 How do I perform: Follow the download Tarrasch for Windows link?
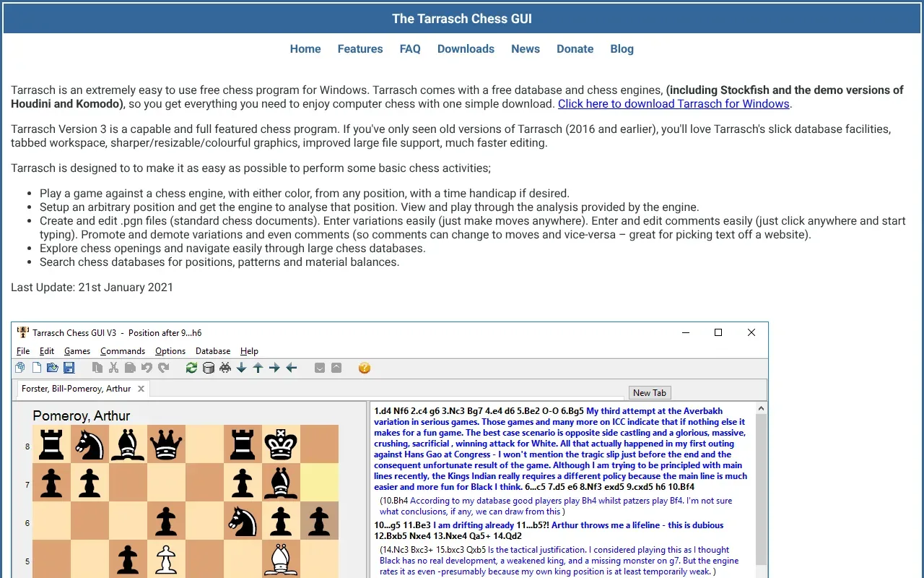[x=674, y=103]
